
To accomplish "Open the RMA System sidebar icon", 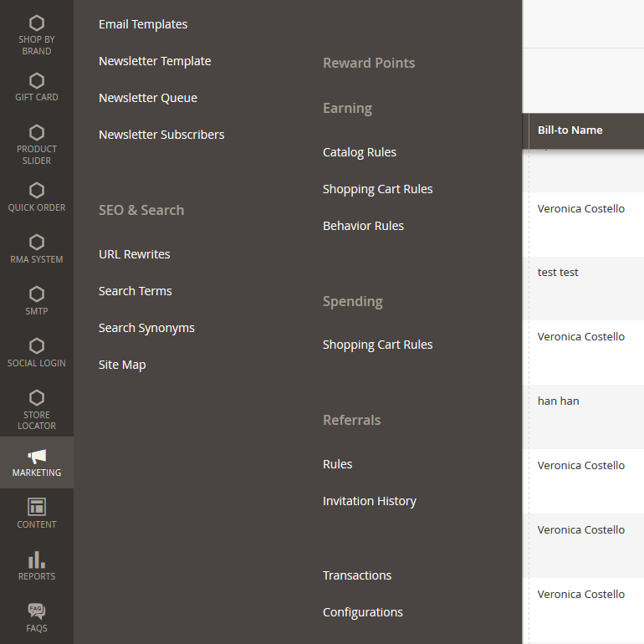I will tap(37, 248).
